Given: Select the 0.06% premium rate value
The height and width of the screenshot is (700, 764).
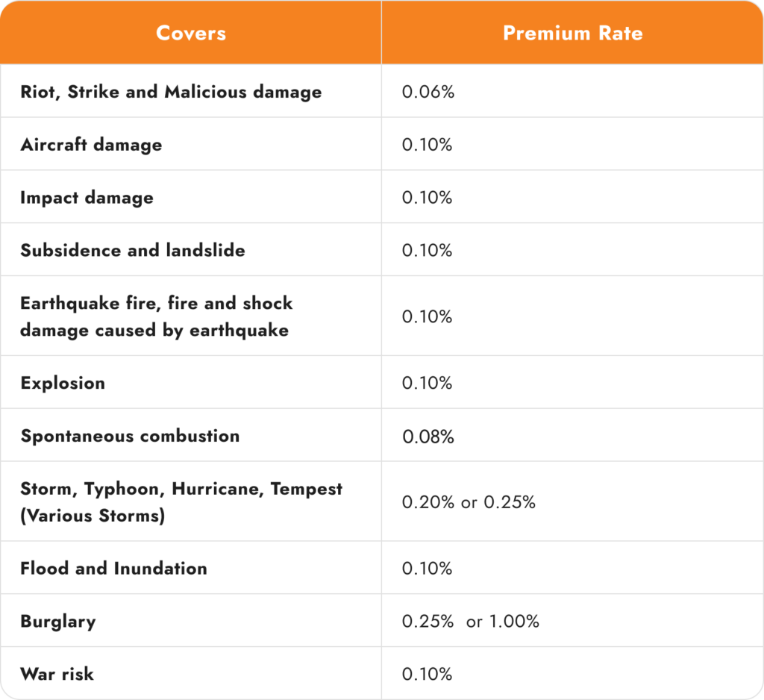Looking at the screenshot, I should coord(428,92).
